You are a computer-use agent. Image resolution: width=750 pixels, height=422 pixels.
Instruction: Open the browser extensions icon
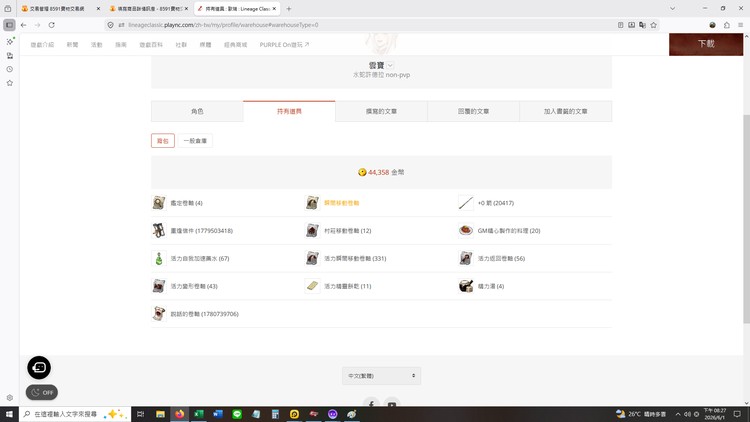coord(727,25)
